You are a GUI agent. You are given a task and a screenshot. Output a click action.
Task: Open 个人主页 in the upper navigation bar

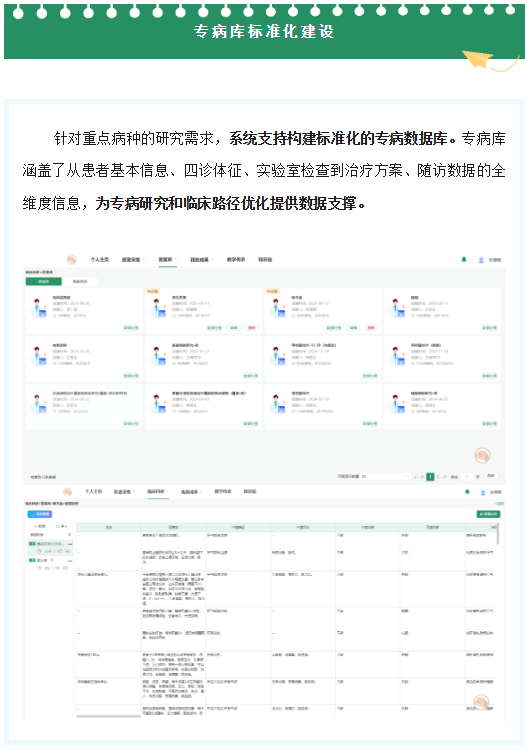(x=100, y=260)
